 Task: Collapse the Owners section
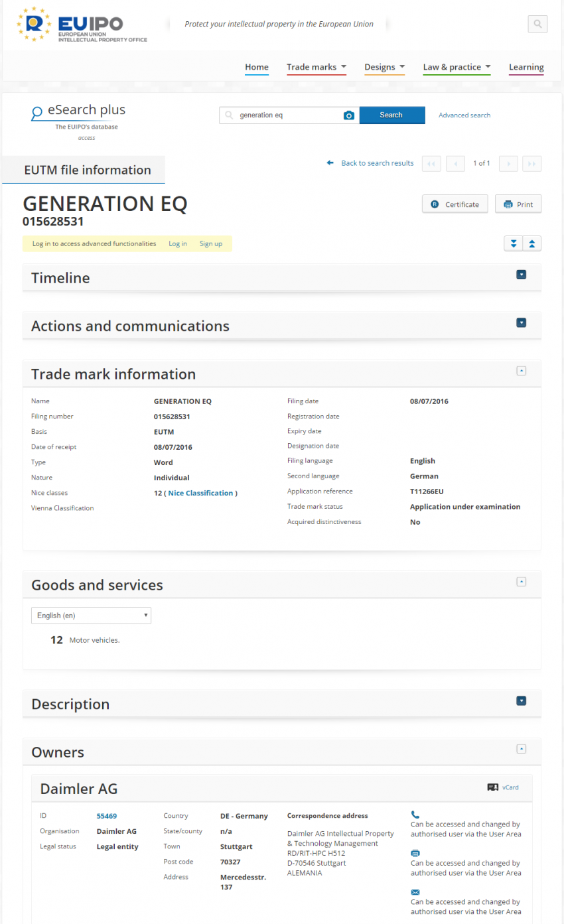(522, 749)
